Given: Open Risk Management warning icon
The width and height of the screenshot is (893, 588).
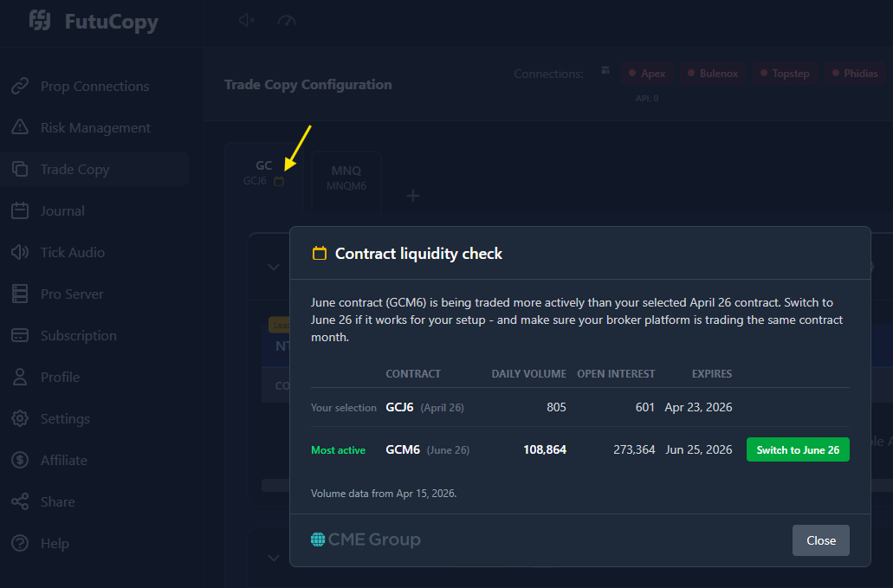Looking at the screenshot, I should [x=20, y=127].
